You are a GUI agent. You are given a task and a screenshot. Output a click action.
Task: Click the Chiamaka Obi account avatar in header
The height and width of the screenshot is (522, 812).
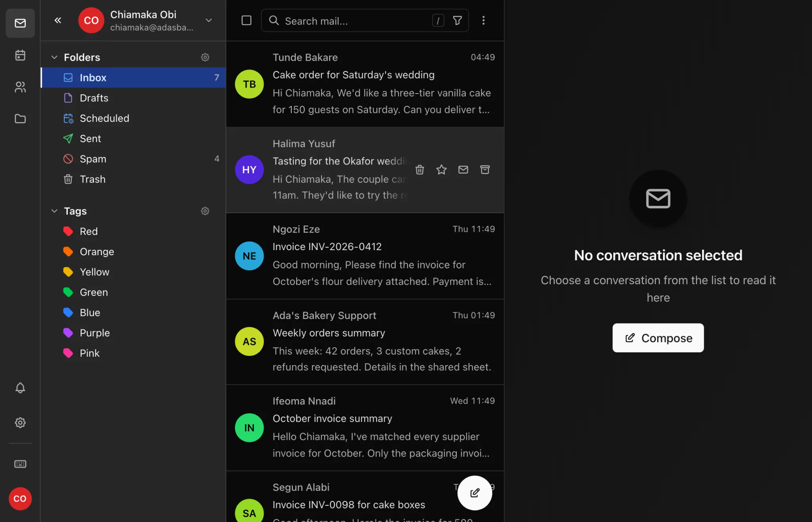pyautogui.click(x=91, y=20)
